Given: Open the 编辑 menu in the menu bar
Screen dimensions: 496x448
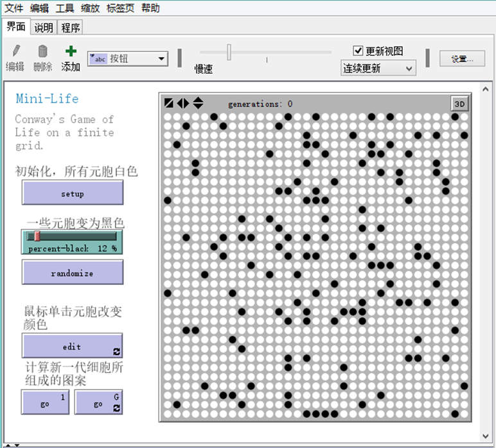Looking at the screenshot, I should [40, 8].
